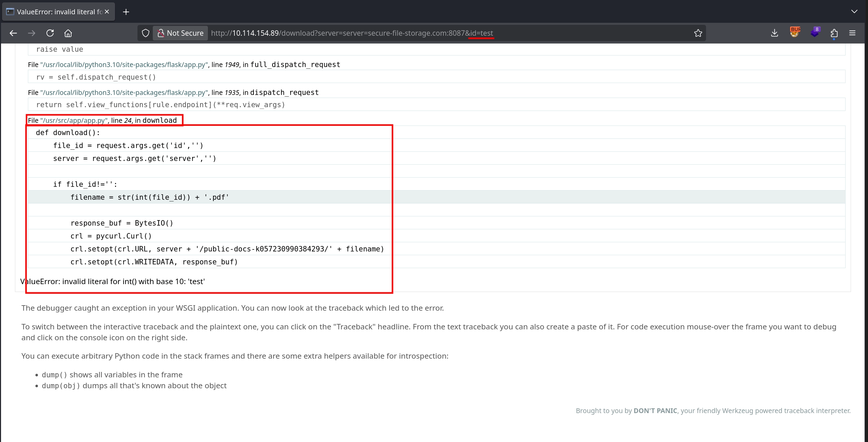868x442 pixels.
Task: Open a new tab with plus button
Action: click(x=126, y=12)
